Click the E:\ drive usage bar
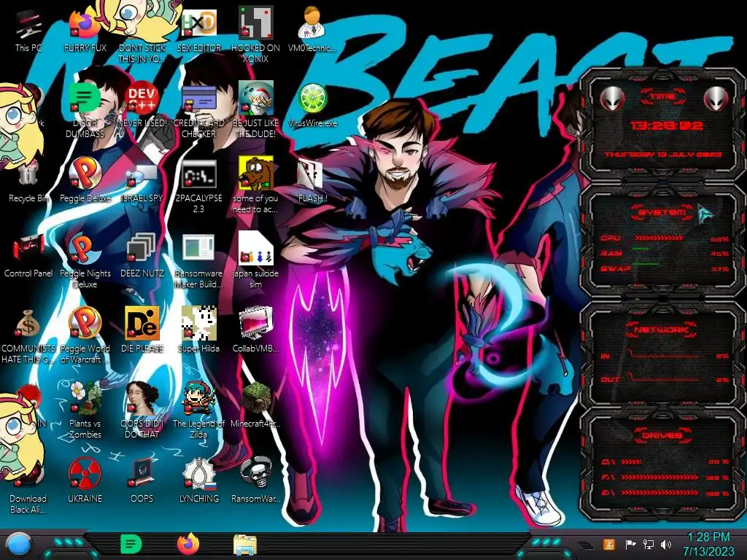747x560 pixels. click(x=659, y=492)
